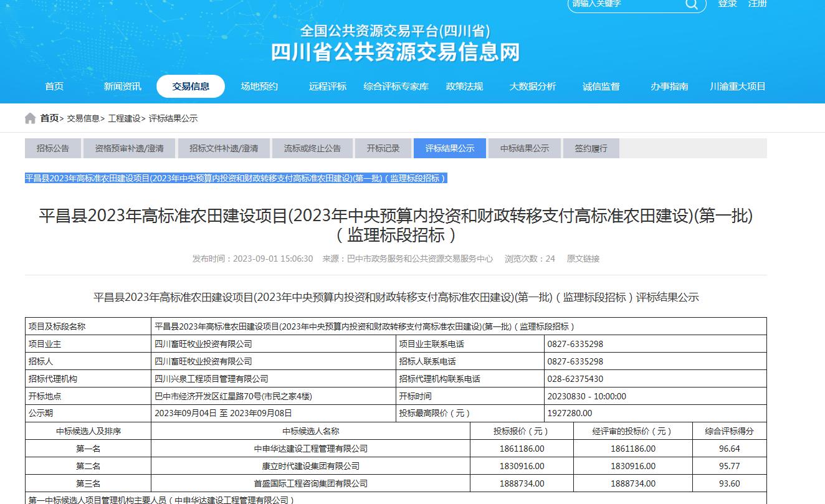825x504 pixels.
Task: Switch to 签约履行 tab
Action: coord(591,148)
